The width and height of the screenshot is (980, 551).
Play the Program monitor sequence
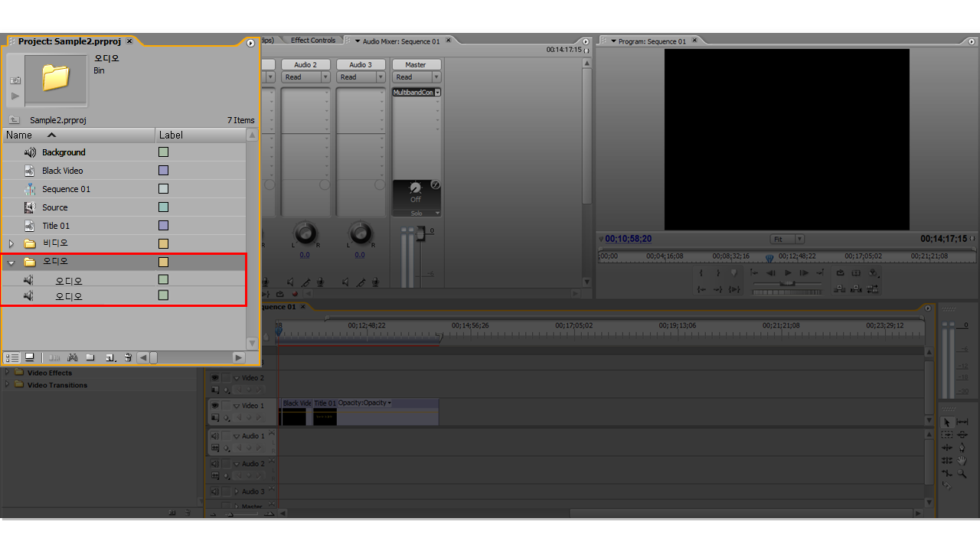coord(788,272)
